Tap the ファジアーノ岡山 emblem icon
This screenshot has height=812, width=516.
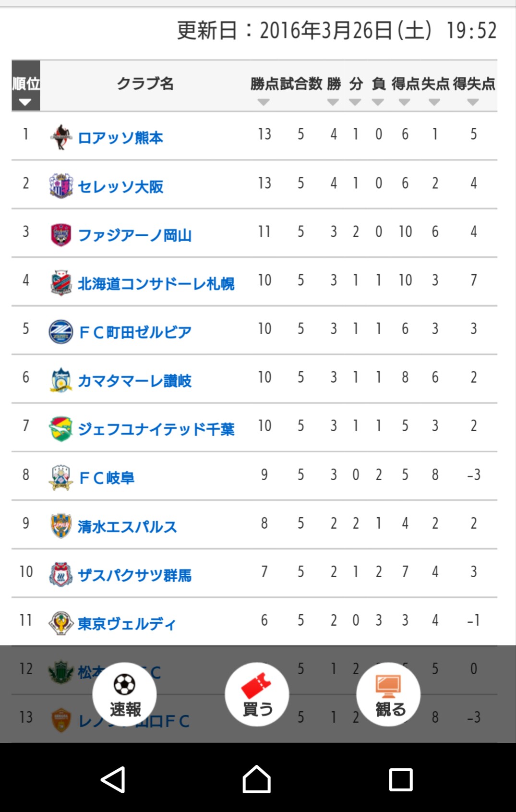click(x=61, y=235)
